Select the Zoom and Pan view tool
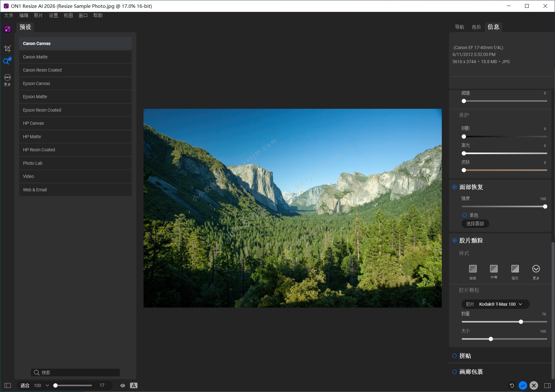The width and height of the screenshot is (555, 392). (x=8, y=61)
